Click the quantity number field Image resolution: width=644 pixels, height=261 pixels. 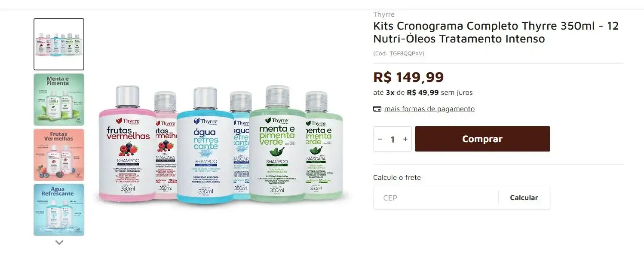[393, 139]
